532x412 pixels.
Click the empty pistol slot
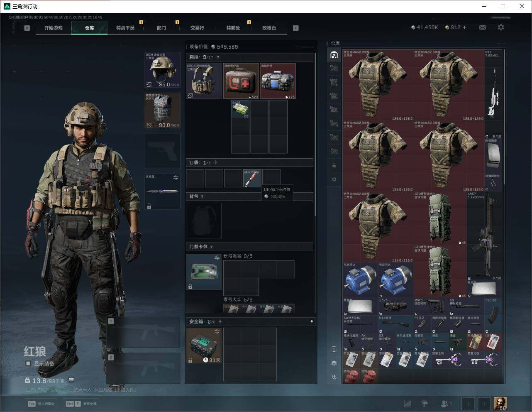click(163, 151)
